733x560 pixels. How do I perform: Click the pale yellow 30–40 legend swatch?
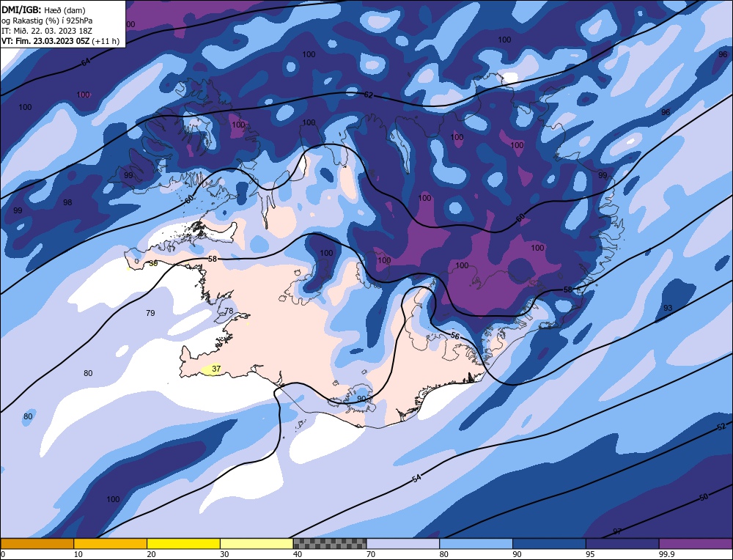coord(257,543)
